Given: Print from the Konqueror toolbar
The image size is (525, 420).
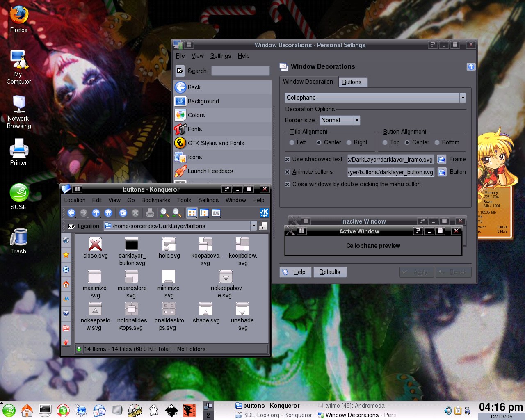Looking at the screenshot, I should [150, 212].
